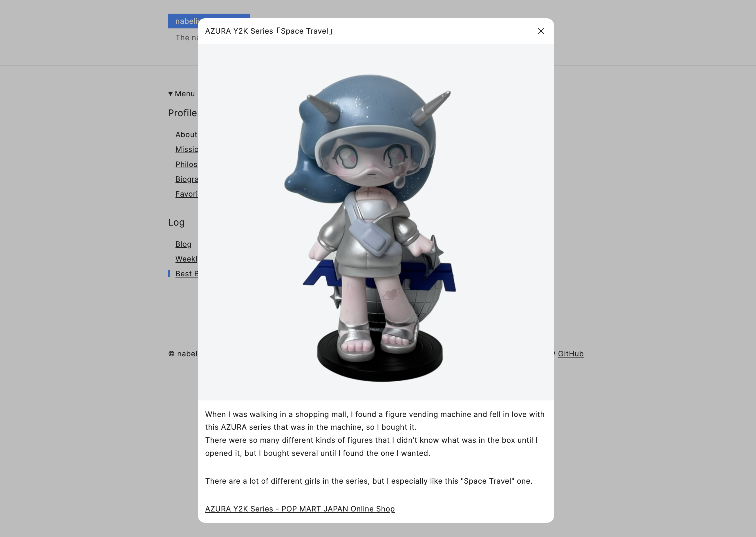Screen dimensions: 756x537
Task: Collapse the Log navigation group
Action: pyautogui.click(x=176, y=222)
